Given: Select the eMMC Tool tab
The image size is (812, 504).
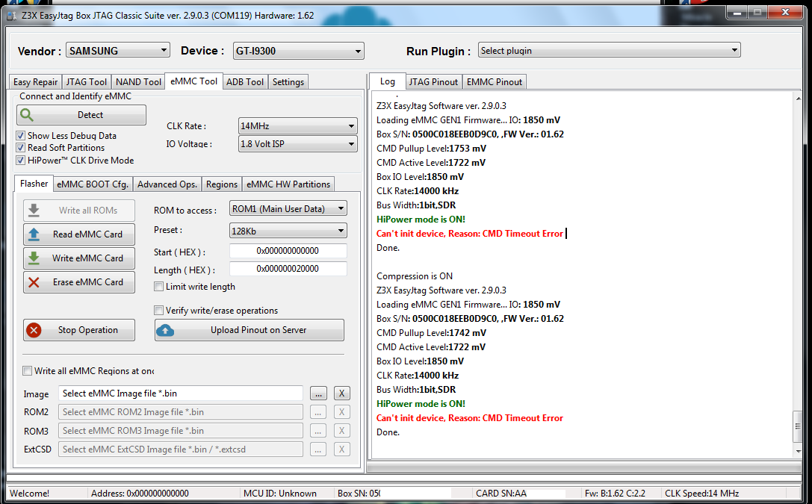Looking at the screenshot, I should pos(193,81).
